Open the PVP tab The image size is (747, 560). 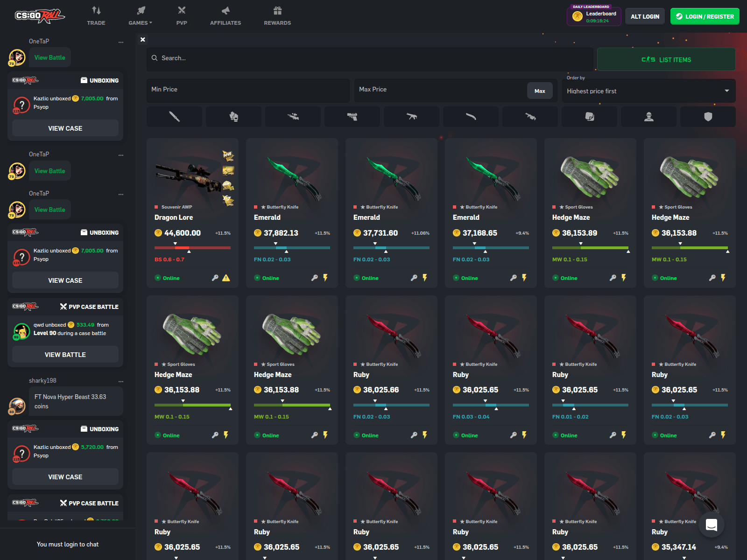coord(182,16)
